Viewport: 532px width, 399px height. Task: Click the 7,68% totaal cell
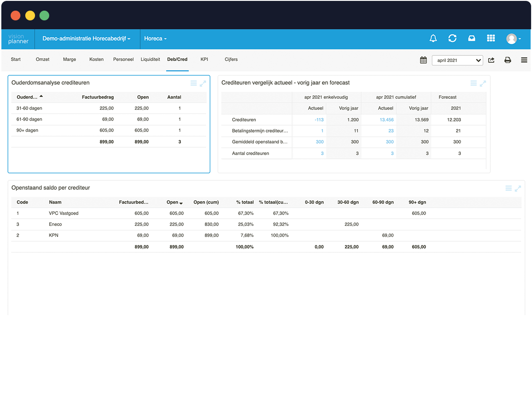point(247,235)
